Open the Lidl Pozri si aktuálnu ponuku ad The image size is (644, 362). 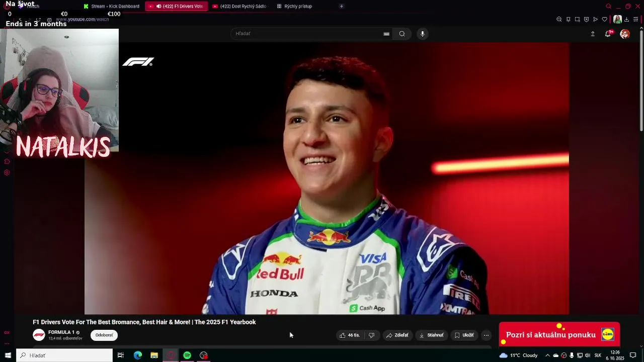point(559,335)
